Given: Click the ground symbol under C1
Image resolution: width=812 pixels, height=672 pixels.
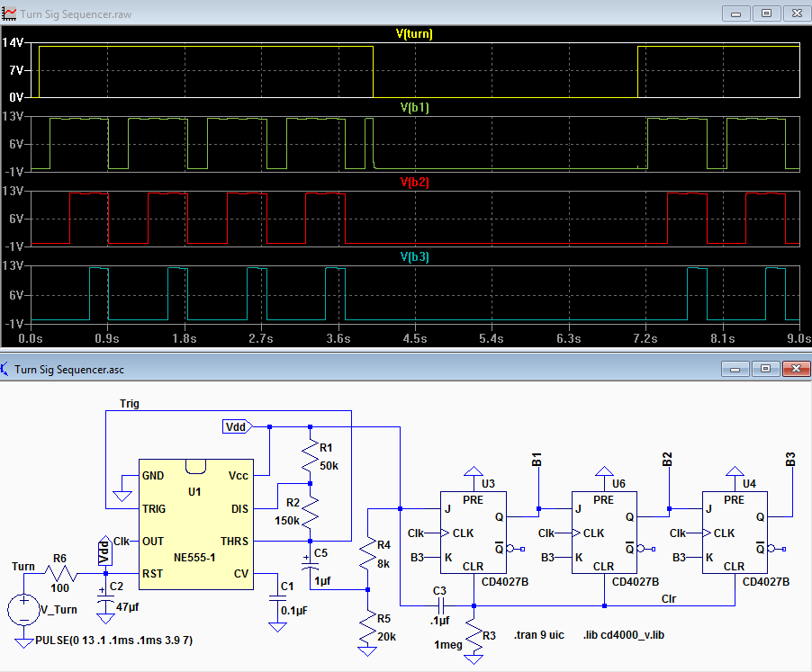Looking at the screenshot, I should [277, 627].
